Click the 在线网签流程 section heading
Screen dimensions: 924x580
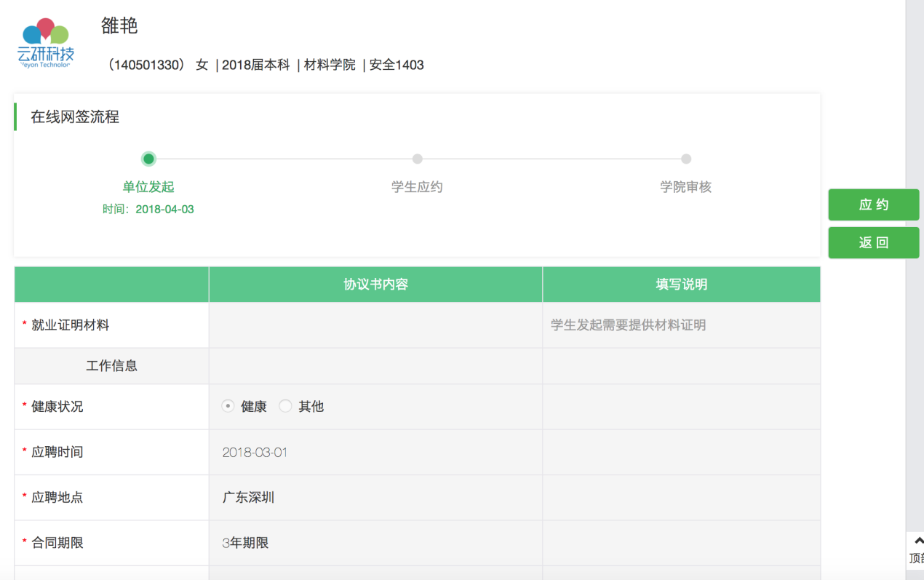[75, 116]
